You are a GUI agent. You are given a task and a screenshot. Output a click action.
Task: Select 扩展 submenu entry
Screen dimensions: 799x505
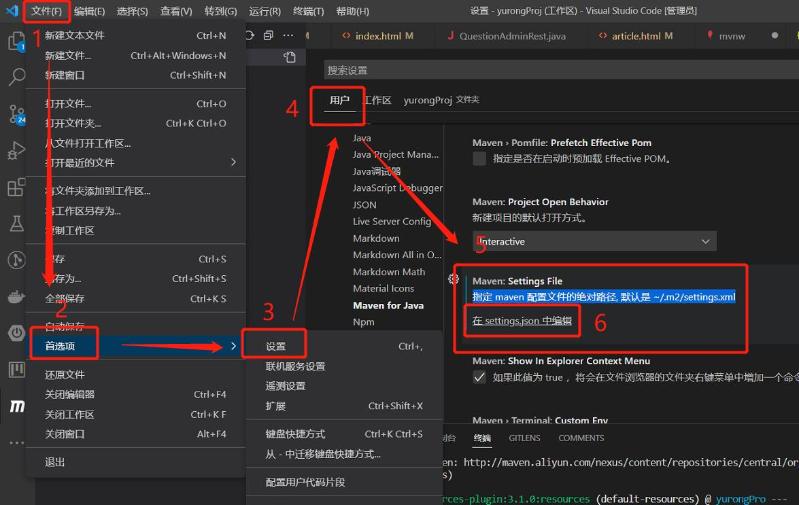[344, 406]
